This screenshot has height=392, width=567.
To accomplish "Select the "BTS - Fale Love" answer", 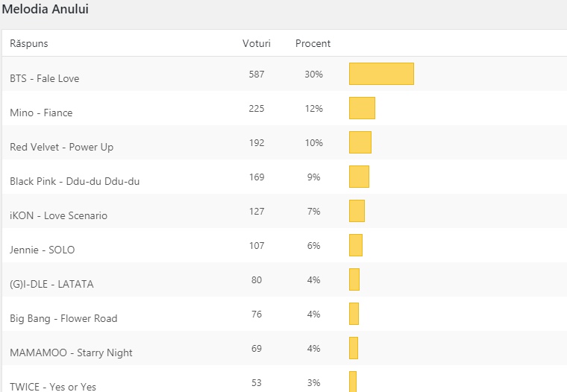I will tap(45, 78).
